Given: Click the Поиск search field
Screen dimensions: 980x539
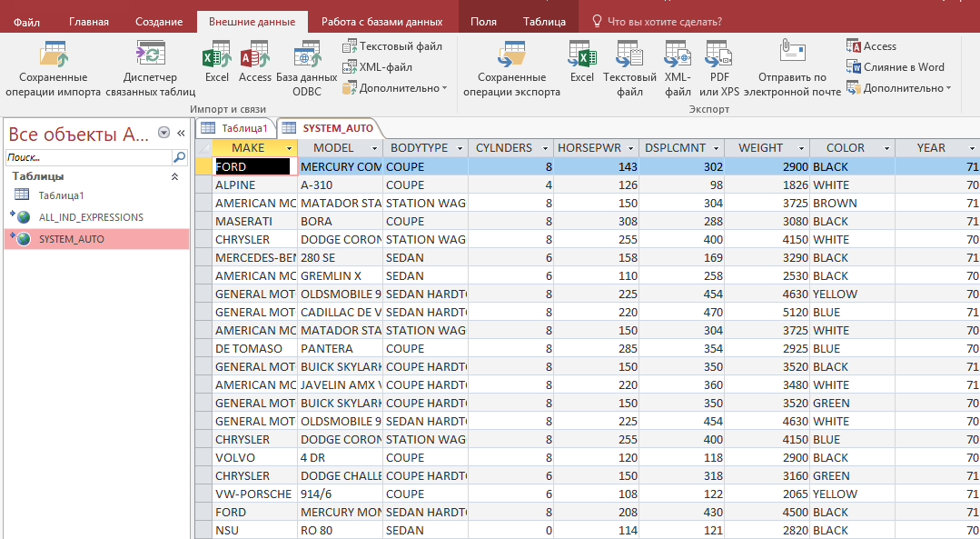Looking at the screenshot, I should pos(87,157).
